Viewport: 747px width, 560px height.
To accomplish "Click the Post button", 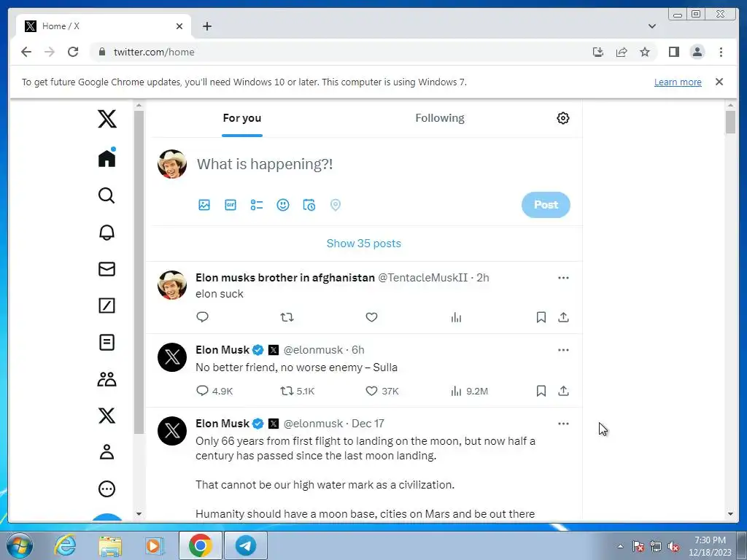I will click(546, 205).
